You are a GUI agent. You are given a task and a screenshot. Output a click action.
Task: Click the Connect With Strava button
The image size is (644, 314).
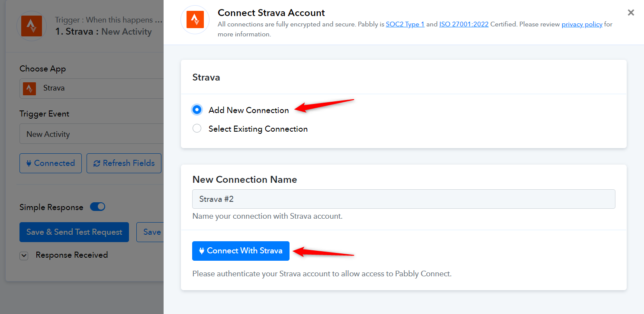(241, 251)
